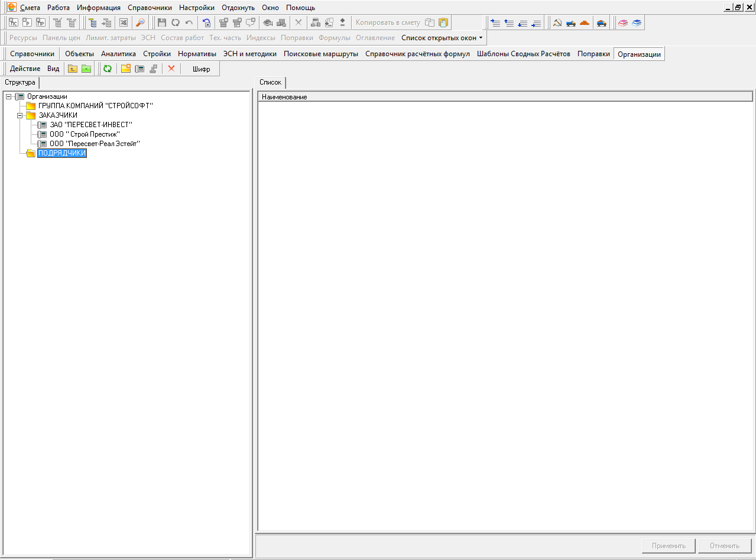This screenshot has width=756, height=560.
Task: Open the Справочники menu in menu bar
Action: click(x=150, y=8)
